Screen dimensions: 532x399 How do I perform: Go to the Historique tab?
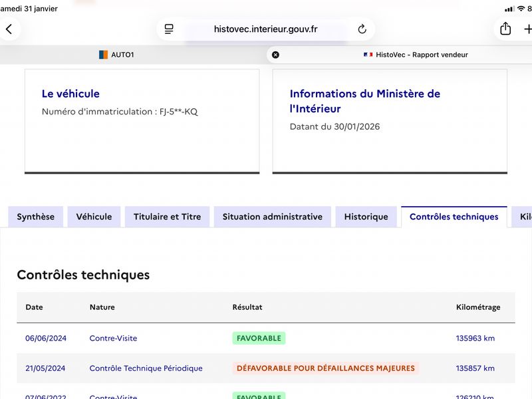[x=366, y=217]
